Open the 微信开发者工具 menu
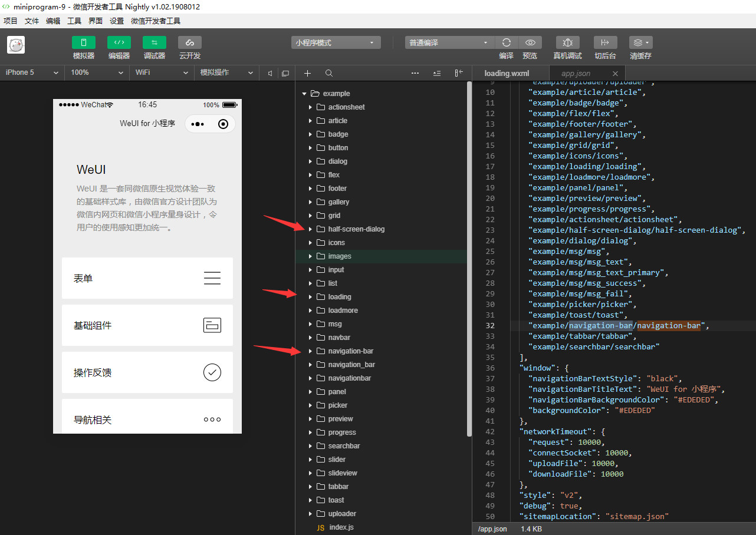Image resolution: width=756 pixels, height=535 pixels. click(156, 21)
